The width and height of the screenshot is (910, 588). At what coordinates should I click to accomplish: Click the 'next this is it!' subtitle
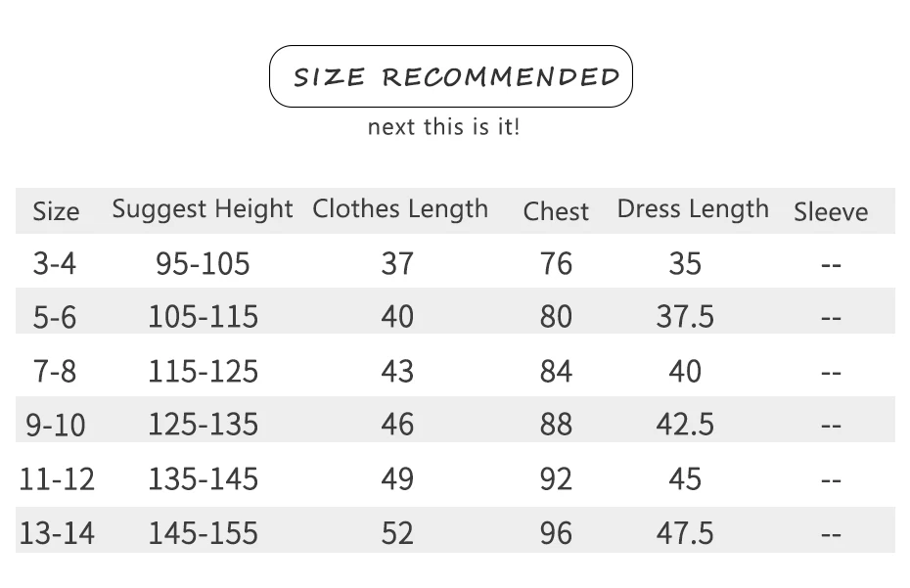[444, 126]
